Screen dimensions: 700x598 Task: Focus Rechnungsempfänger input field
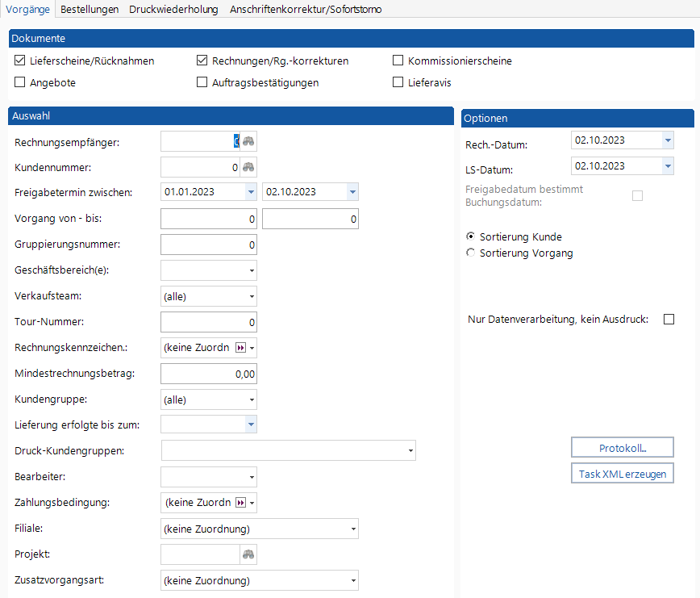tap(201, 142)
